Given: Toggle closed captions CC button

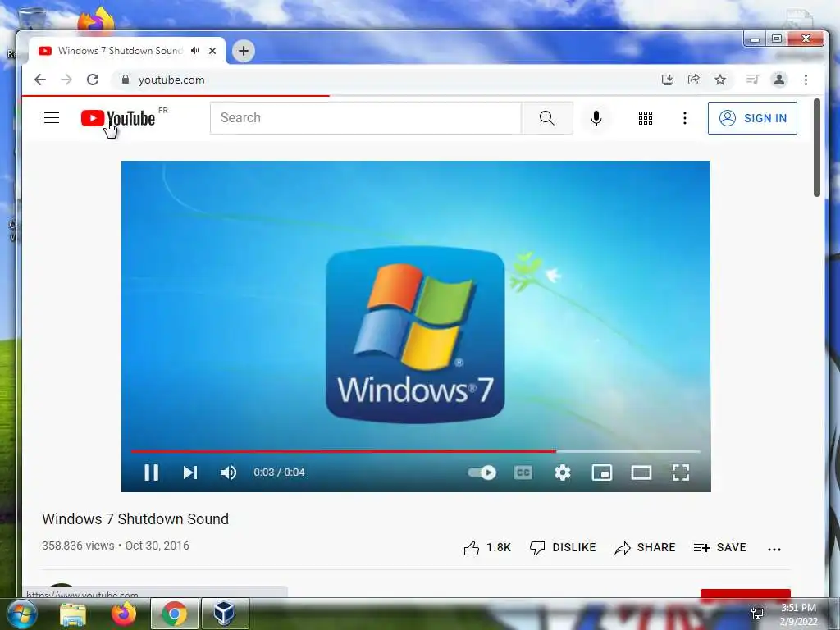Looking at the screenshot, I should (x=523, y=472).
